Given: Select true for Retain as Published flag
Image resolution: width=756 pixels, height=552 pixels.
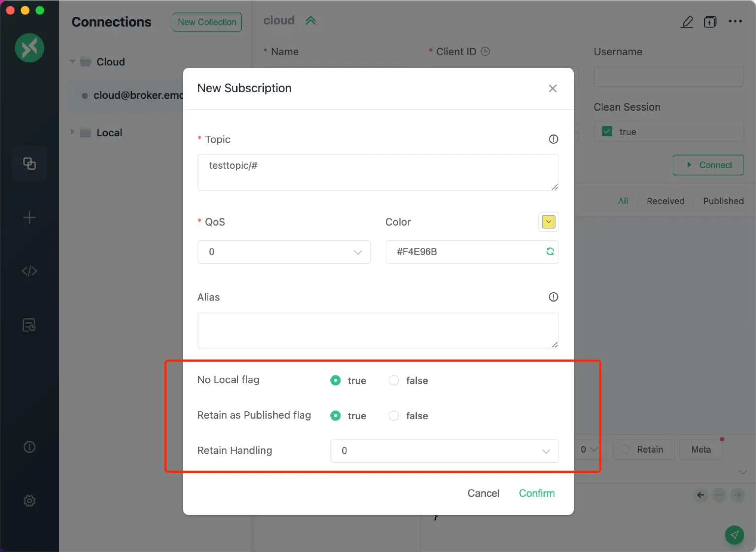Looking at the screenshot, I should pos(335,416).
